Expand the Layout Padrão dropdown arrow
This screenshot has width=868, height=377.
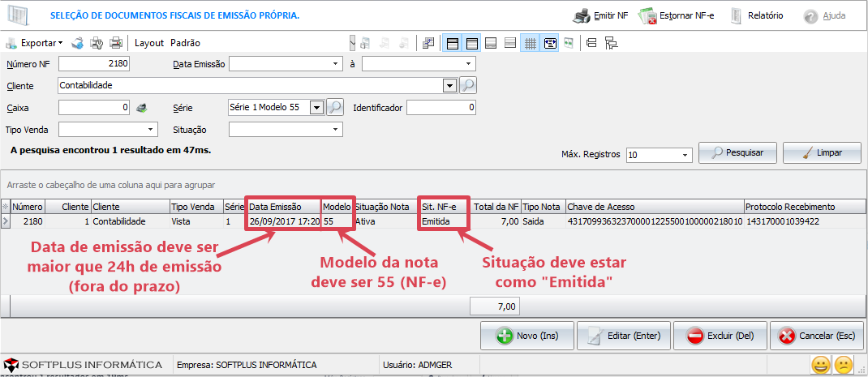pos(352,43)
